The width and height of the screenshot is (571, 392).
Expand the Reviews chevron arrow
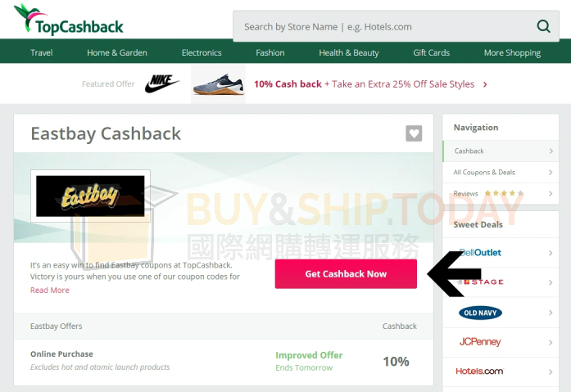click(x=551, y=193)
